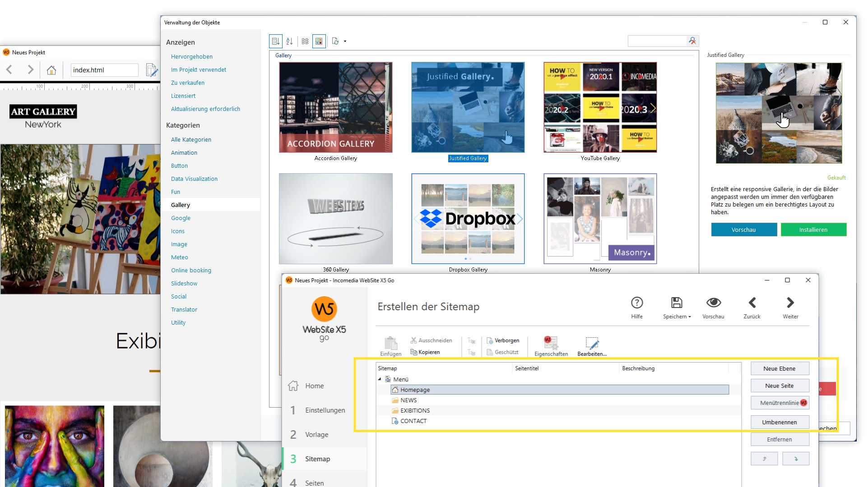Click the search clear icon in Objekte window

[x=692, y=41]
